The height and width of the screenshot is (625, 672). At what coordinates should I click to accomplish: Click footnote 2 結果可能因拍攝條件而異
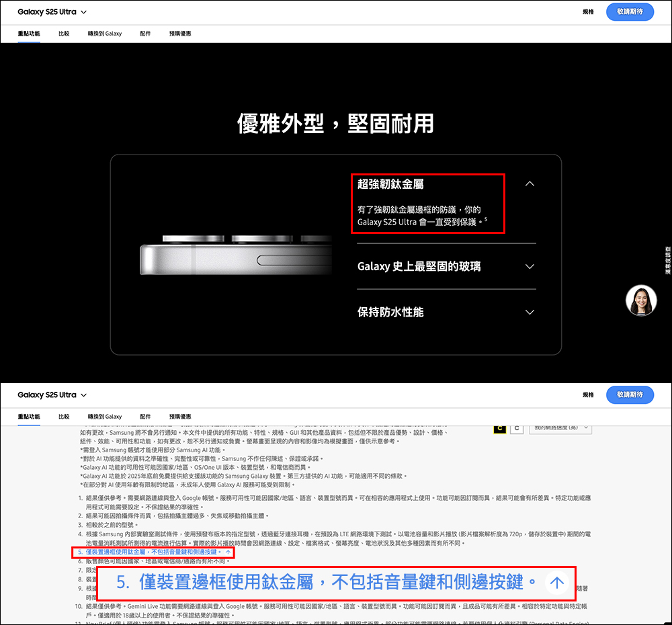click(177, 515)
